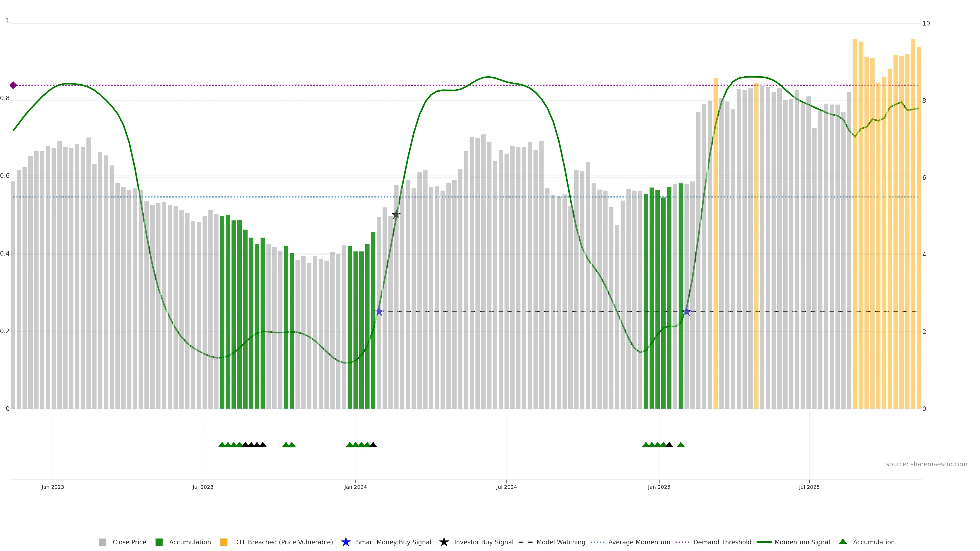Image resolution: width=980 pixels, height=551 pixels.
Task: Click the Jul 2024 x-axis label
Action: point(506,487)
